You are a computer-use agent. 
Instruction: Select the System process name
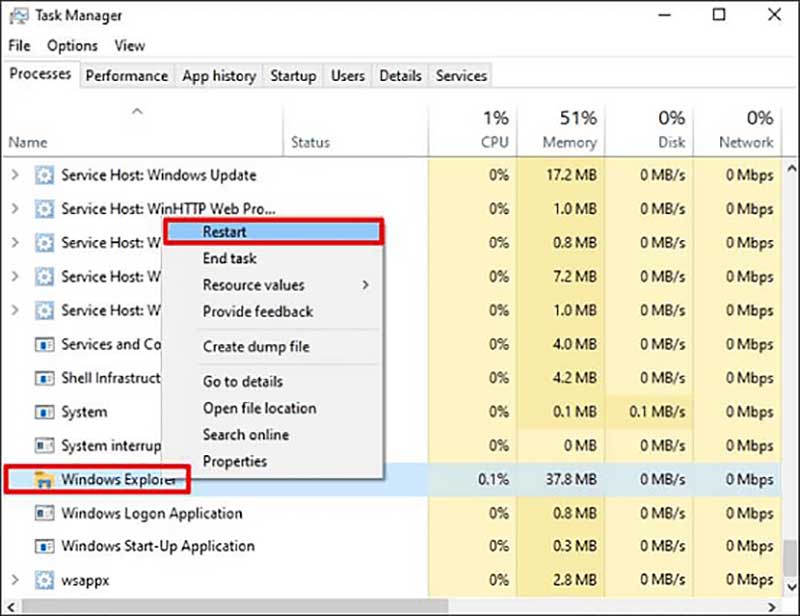tap(84, 412)
